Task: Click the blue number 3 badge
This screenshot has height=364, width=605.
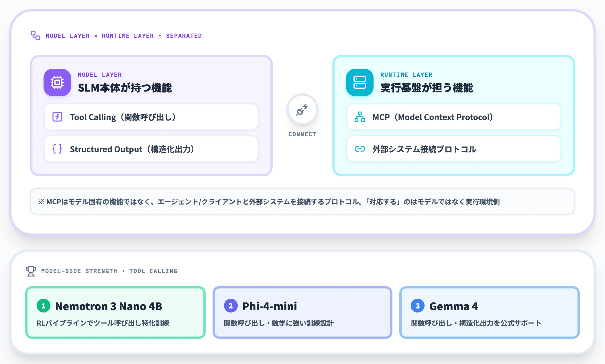Action: [418, 306]
